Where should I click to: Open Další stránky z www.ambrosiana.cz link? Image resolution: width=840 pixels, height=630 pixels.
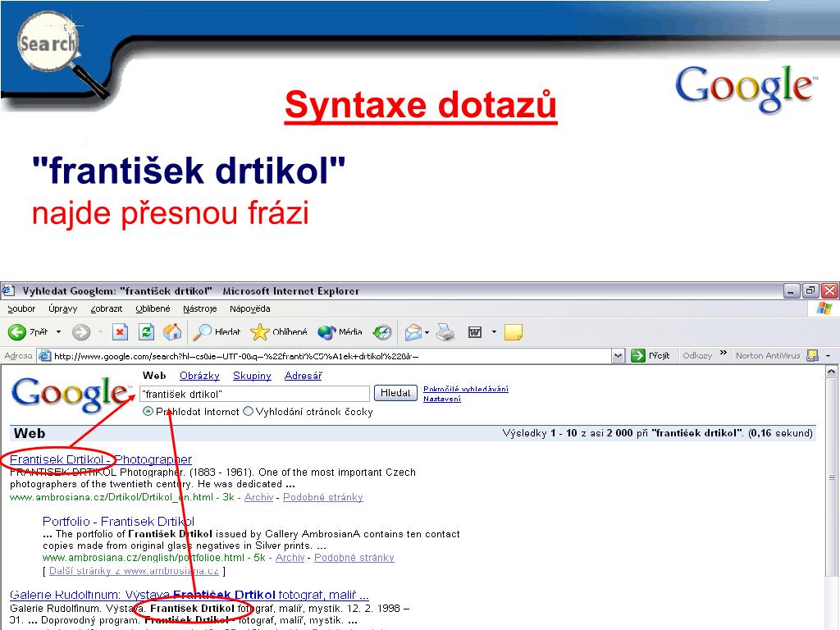[134, 571]
